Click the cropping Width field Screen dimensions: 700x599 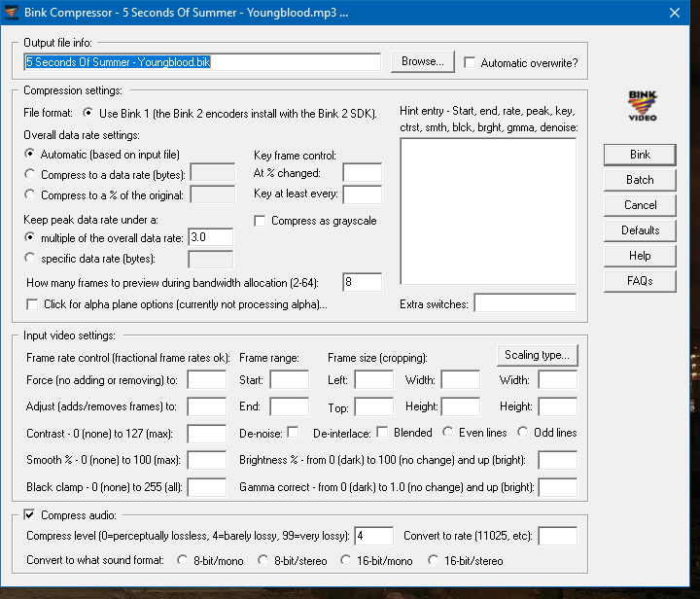[x=460, y=380]
